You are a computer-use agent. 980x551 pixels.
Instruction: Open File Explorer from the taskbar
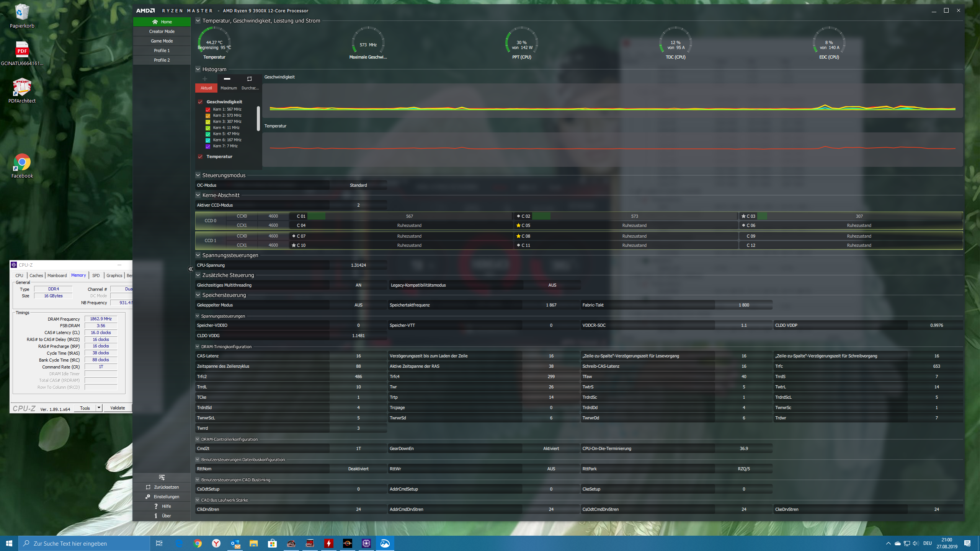tap(253, 543)
